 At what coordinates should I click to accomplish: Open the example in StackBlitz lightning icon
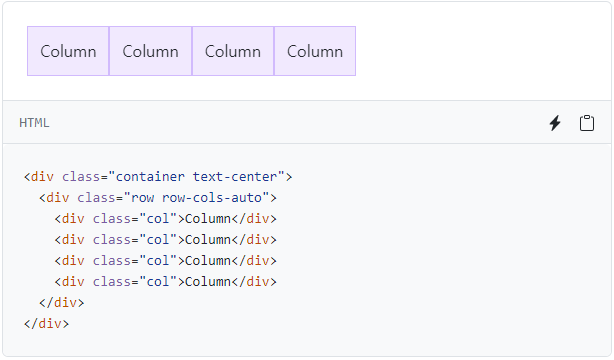555,123
